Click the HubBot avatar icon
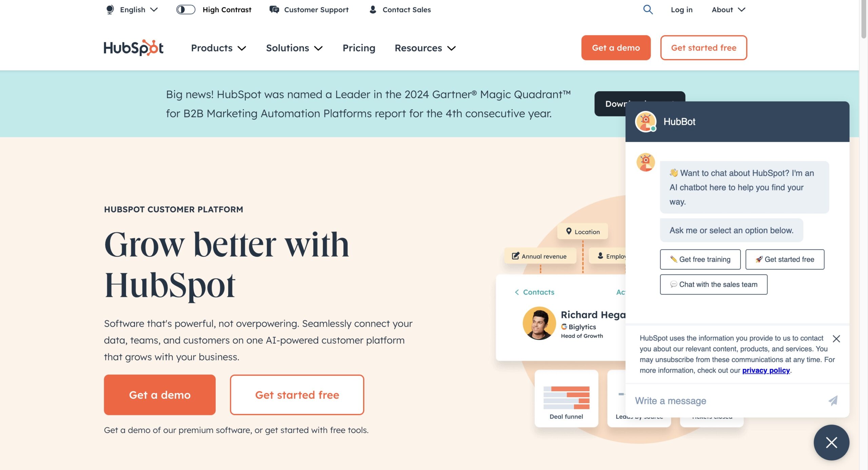 coord(645,121)
